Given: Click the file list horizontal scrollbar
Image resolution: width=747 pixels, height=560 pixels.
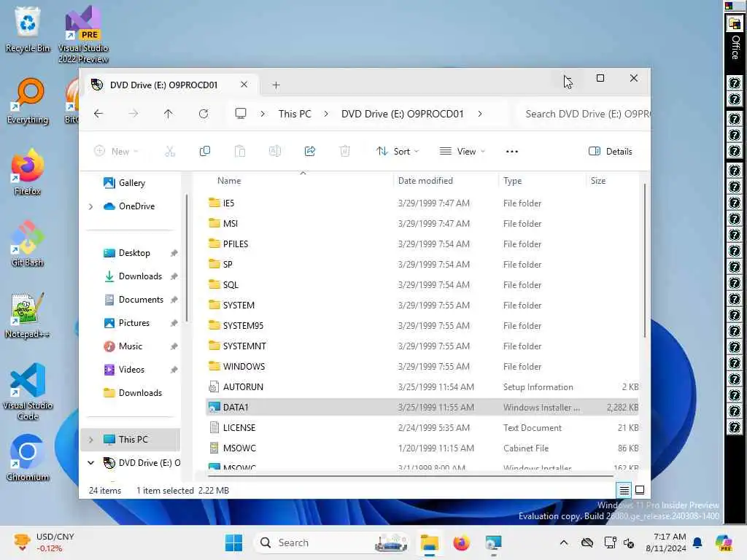Looking at the screenshot, I should 410,475.
